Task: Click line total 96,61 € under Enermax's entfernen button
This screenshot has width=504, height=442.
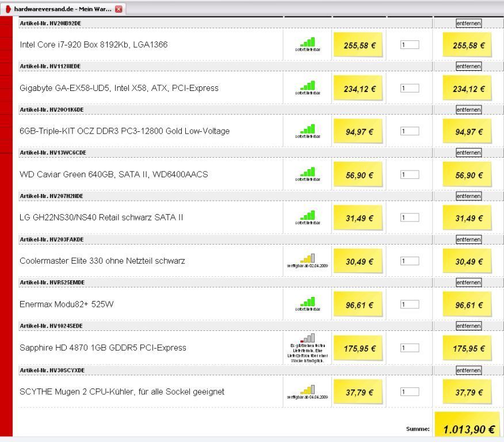Action: (469, 305)
